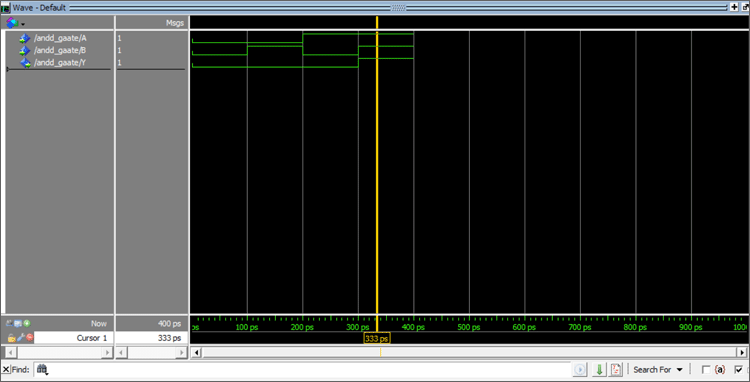Select the /andd_gaate/Y signal name
This screenshot has width=750, height=382.
(x=60, y=62)
